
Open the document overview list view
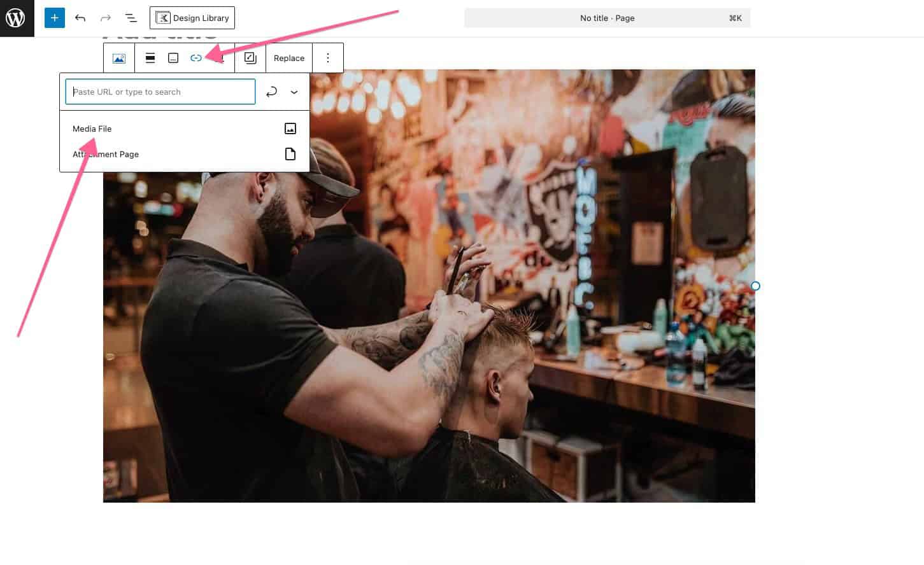tap(131, 18)
